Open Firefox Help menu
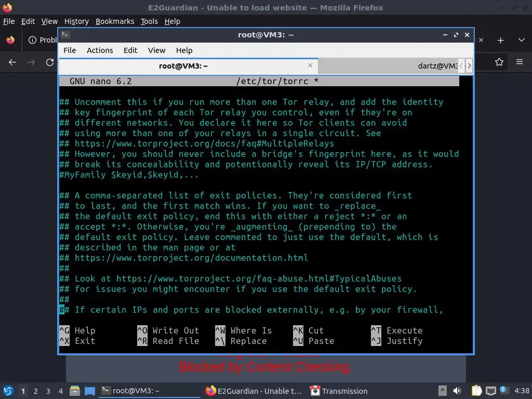This screenshot has width=532, height=399. (x=172, y=21)
